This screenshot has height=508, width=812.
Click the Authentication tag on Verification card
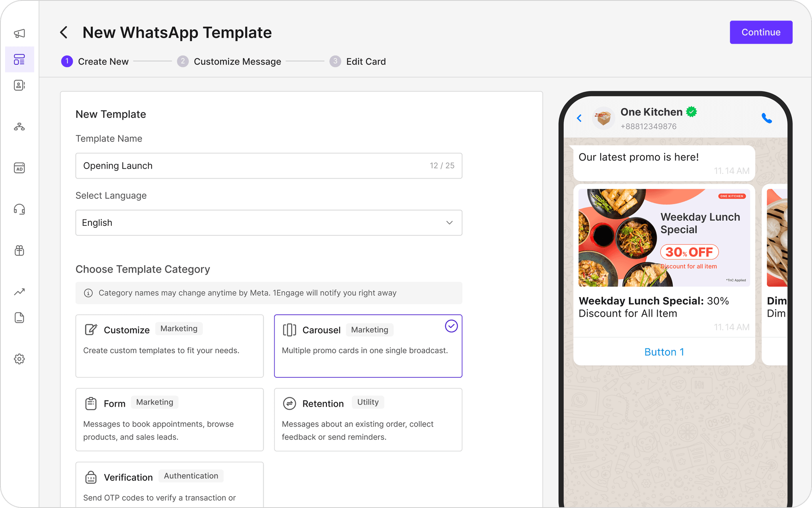(191, 476)
